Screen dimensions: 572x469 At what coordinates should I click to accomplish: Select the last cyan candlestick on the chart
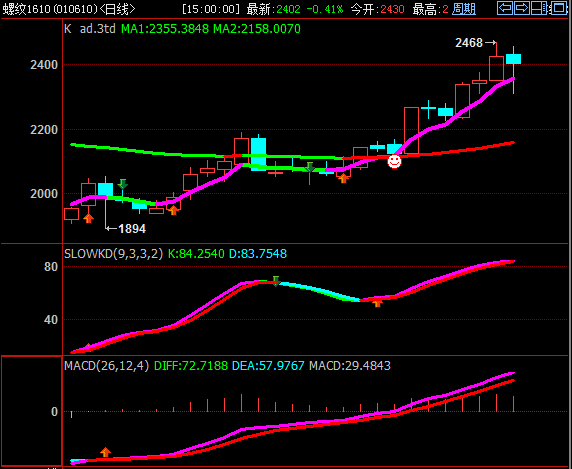[513, 59]
